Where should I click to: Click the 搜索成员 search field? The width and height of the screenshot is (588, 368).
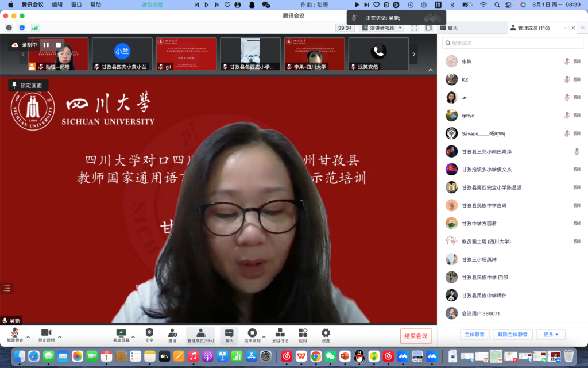[x=512, y=43]
